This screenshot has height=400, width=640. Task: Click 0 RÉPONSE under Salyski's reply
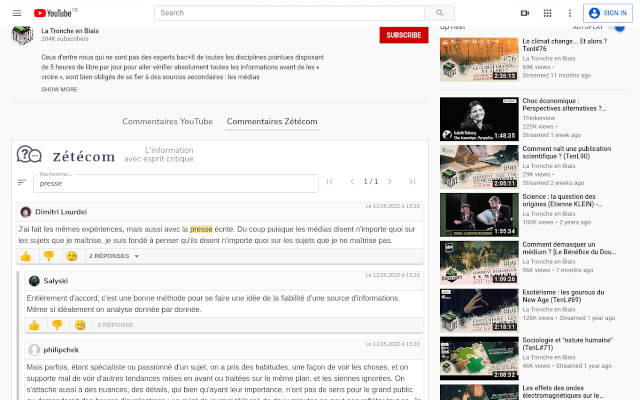point(115,325)
